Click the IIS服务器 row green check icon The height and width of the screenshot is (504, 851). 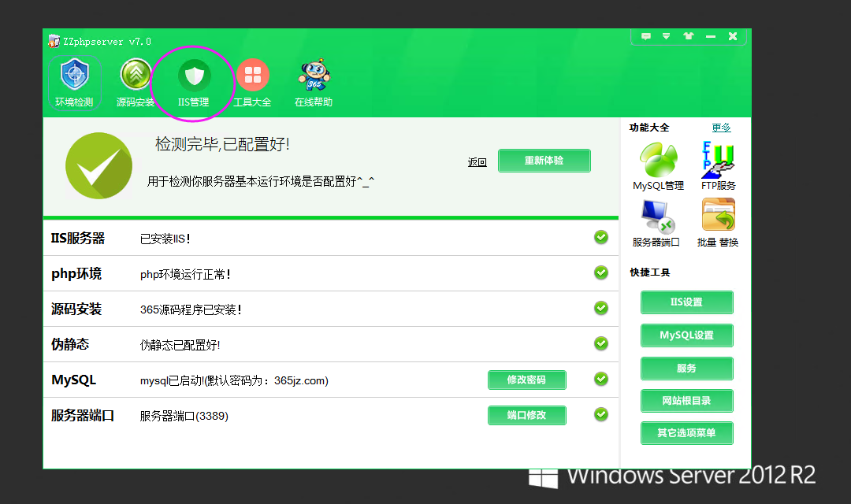tap(600, 237)
